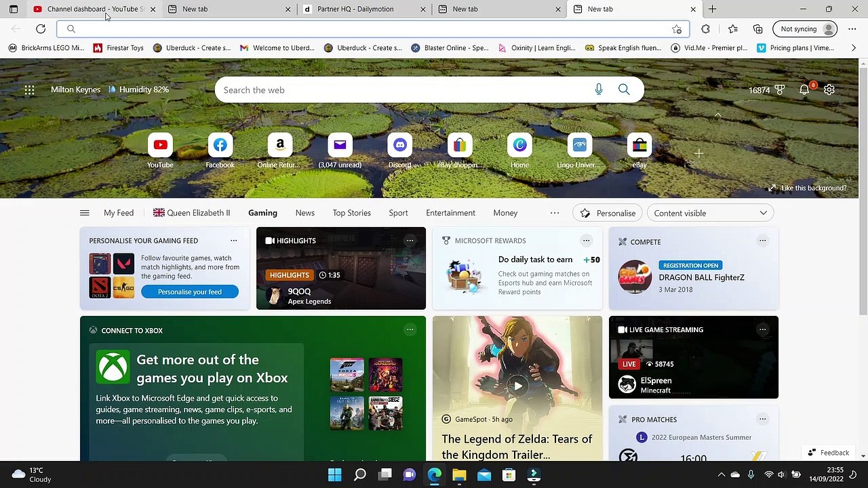Open Windows Start menu
The height and width of the screenshot is (488, 868).
(335, 474)
